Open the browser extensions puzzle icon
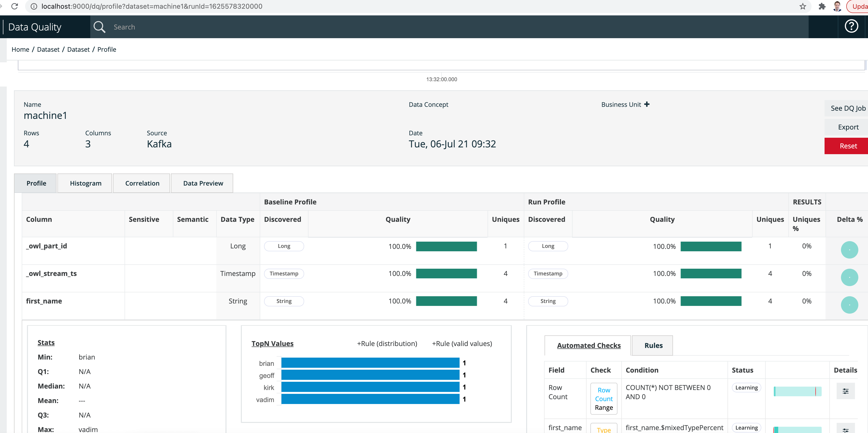 point(822,6)
